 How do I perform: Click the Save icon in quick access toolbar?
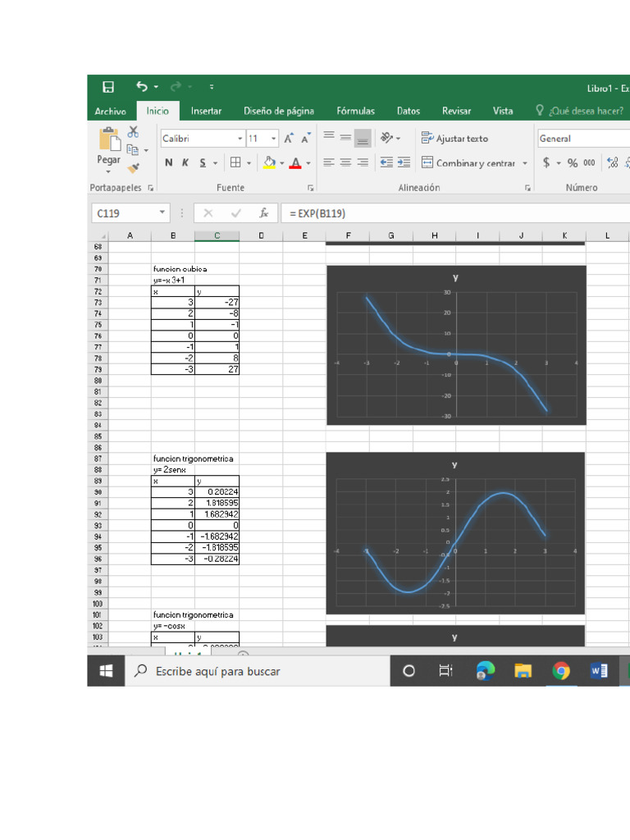108,87
